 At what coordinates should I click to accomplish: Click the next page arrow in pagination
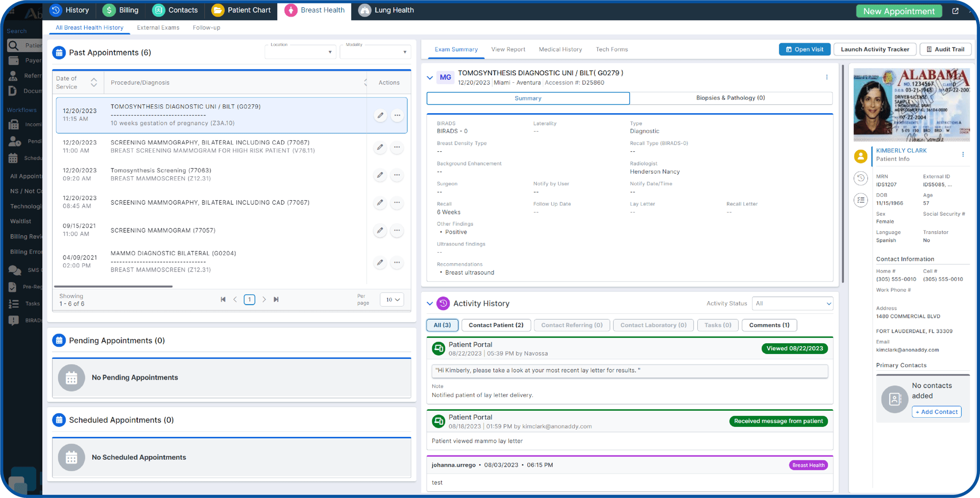coord(264,299)
